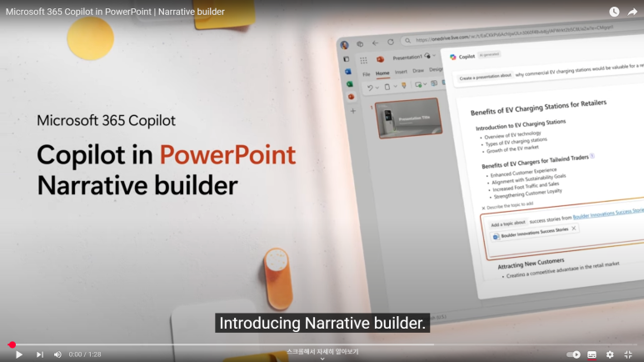Image resolution: width=644 pixels, height=362 pixels.
Task: Select the Presentation Title slide thumbnail
Action: pyautogui.click(x=407, y=118)
